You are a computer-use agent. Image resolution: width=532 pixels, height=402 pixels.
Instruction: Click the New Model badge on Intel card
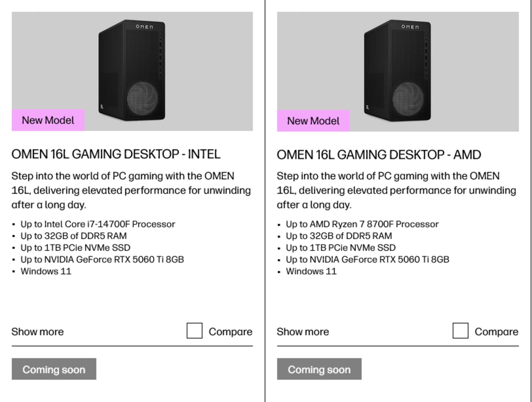tap(48, 120)
